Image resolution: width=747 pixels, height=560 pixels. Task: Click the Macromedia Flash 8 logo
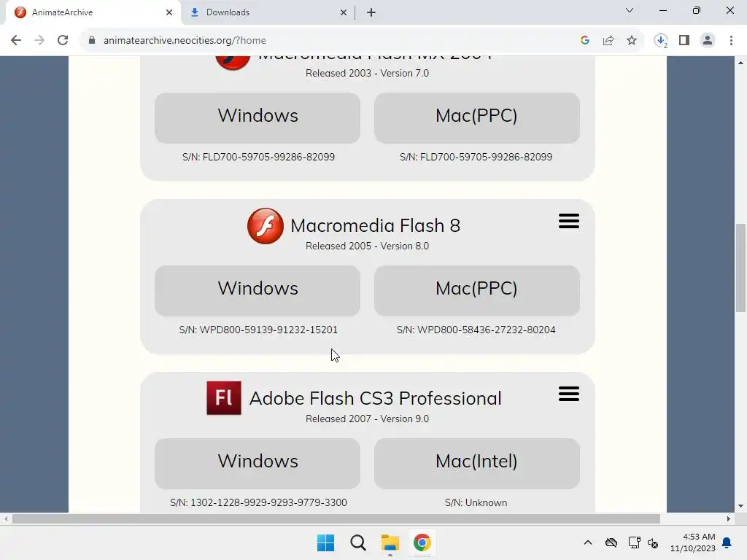tap(266, 226)
